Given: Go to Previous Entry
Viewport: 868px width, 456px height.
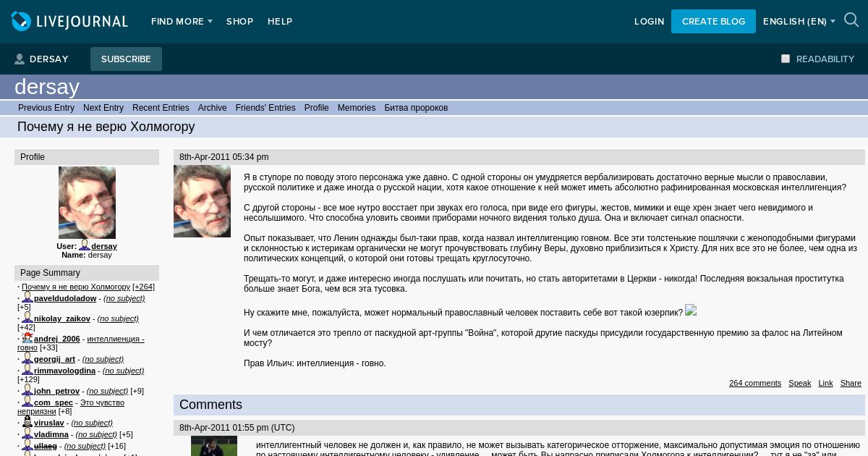Looking at the screenshot, I should [46, 108].
